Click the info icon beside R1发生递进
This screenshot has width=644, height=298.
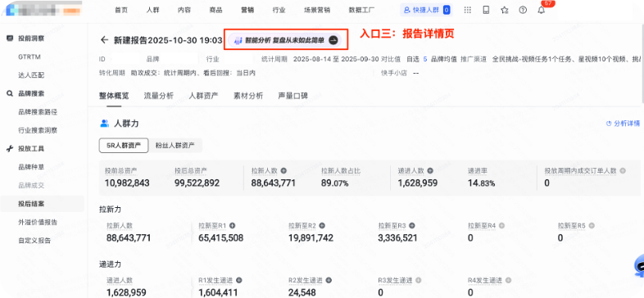(x=239, y=280)
